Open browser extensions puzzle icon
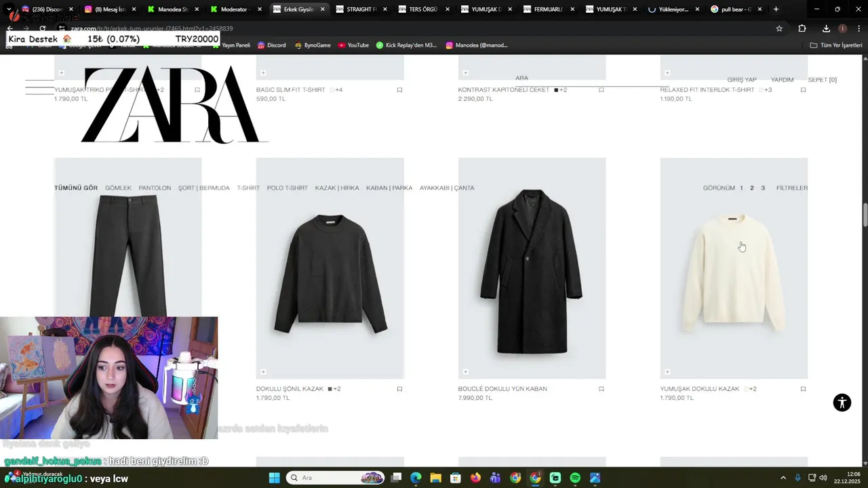868x488 pixels. point(802,28)
